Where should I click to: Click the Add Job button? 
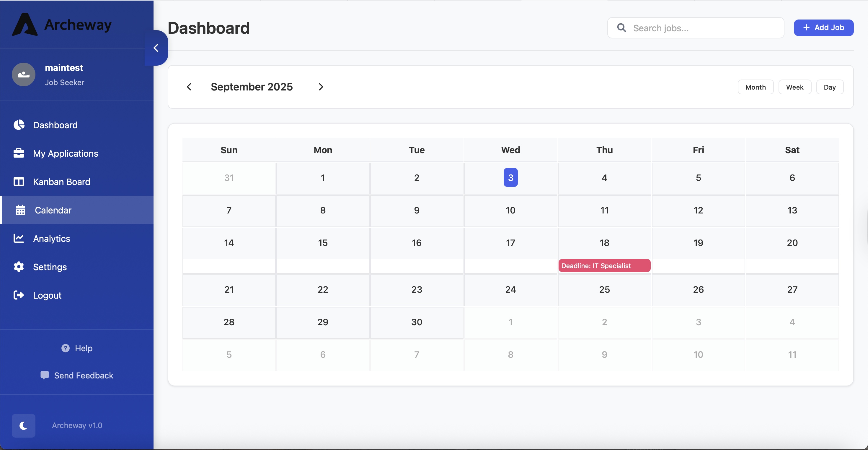pyautogui.click(x=823, y=28)
